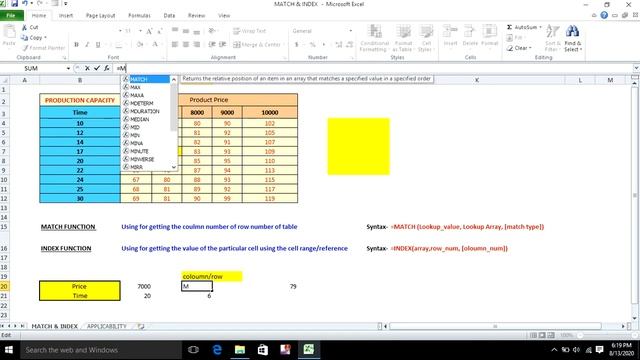Open Sort & Filter menu
The height and width of the screenshot is (360, 640).
pyautogui.click(x=552, y=38)
